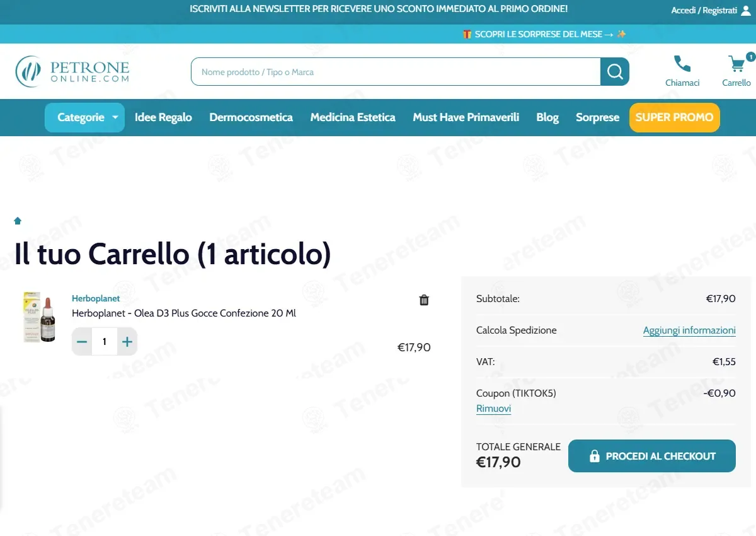Delete item with the trash icon
This screenshot has height=536, width=756.
tap(424, 300)
